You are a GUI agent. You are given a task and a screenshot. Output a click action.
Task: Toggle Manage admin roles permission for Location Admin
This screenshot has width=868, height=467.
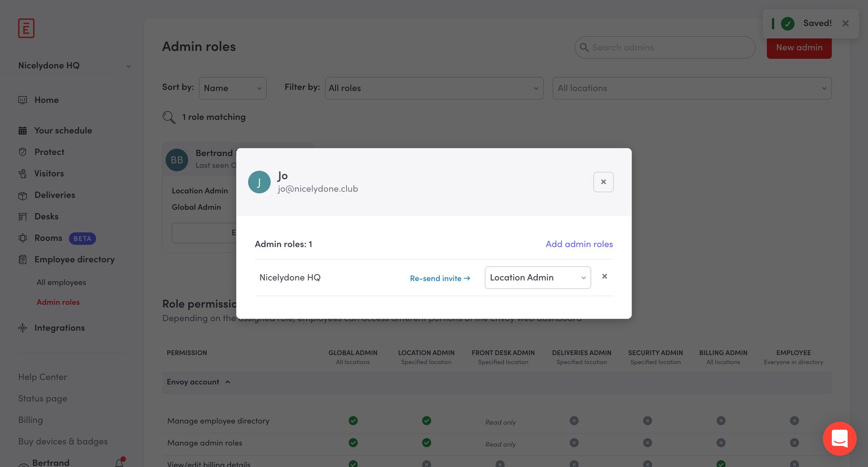[426, 443]
